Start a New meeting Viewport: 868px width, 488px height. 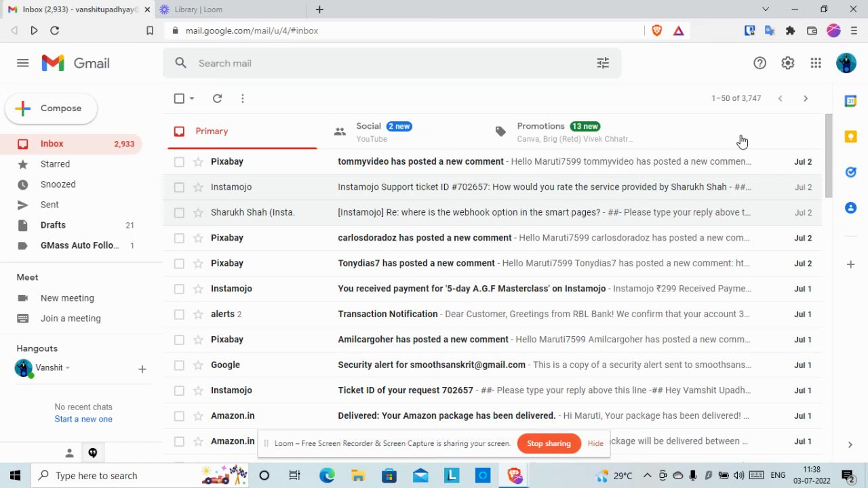click(67, 298)
